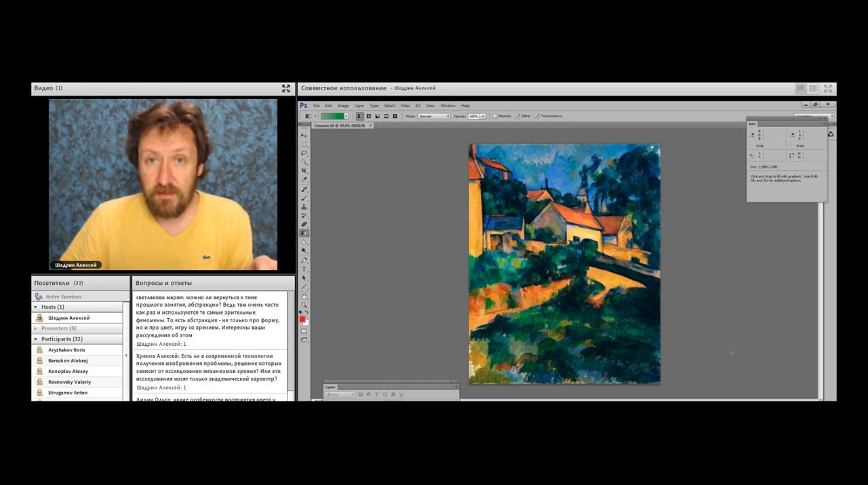The image size is (868, 485).
Task: Click the white background color swatch
Action: click(307, 323)
